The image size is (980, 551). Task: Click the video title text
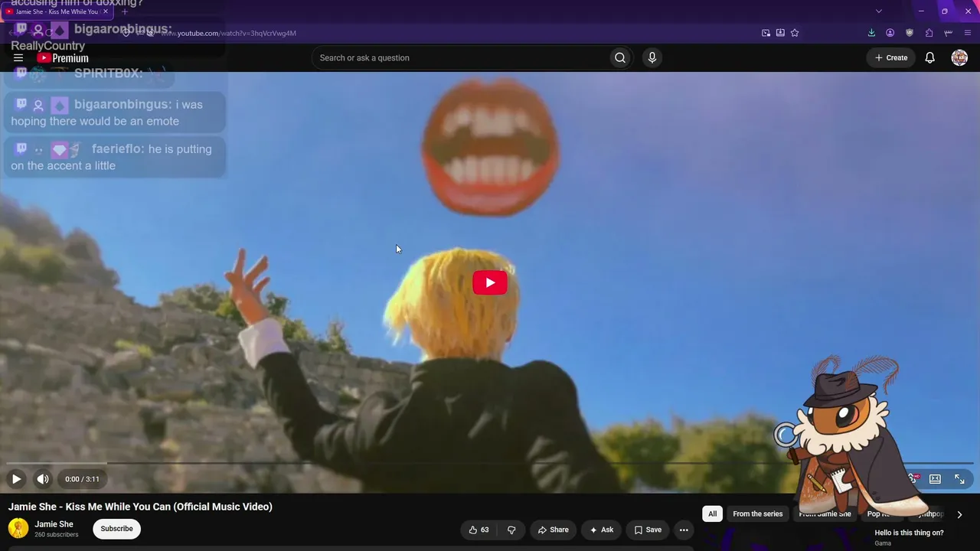140,507
